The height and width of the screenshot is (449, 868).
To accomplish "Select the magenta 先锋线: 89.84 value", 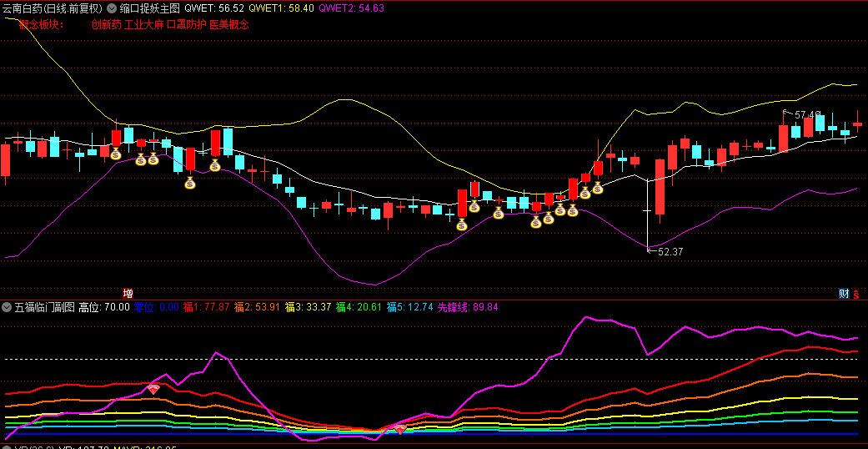I will click(x=468, y=306).
